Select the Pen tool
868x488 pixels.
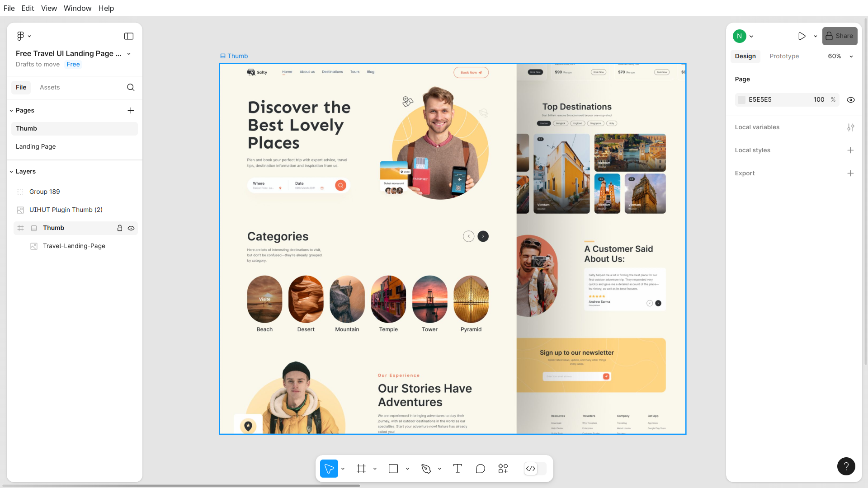click(x=426, y=469)
